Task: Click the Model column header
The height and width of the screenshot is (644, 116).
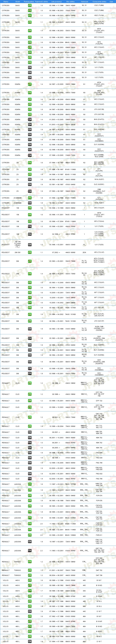Action: point(18,1)
